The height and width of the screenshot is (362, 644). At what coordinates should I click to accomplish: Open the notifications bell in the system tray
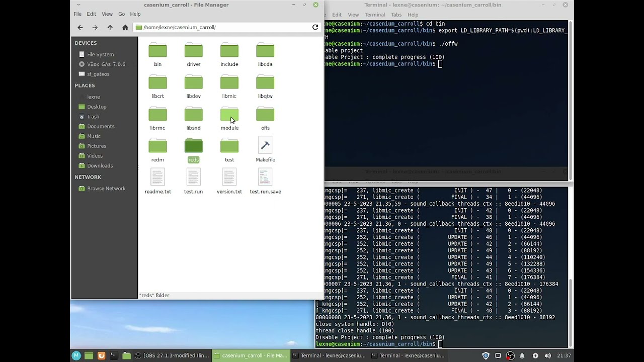(523, 355)
